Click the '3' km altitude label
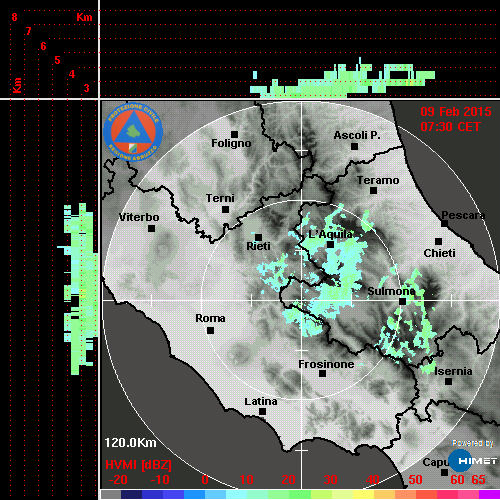Viewport: 500px width, 500px height. coord(86,88)
